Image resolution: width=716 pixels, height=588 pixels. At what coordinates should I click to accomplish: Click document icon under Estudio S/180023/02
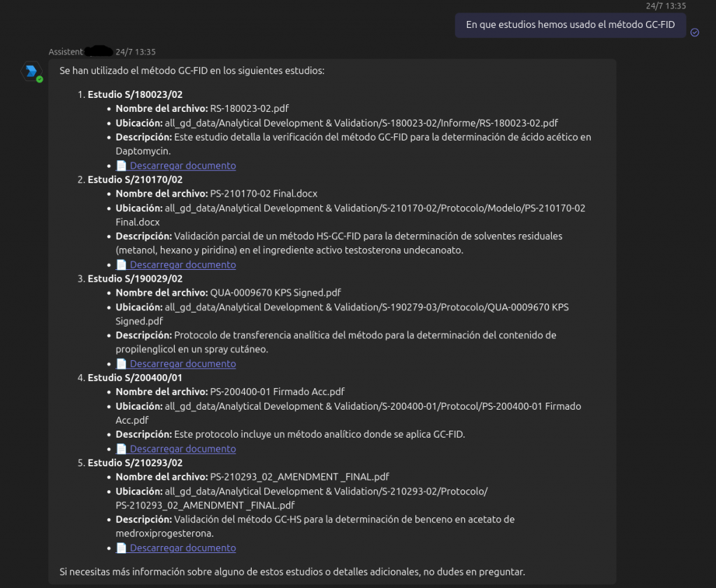coord(121,165)
